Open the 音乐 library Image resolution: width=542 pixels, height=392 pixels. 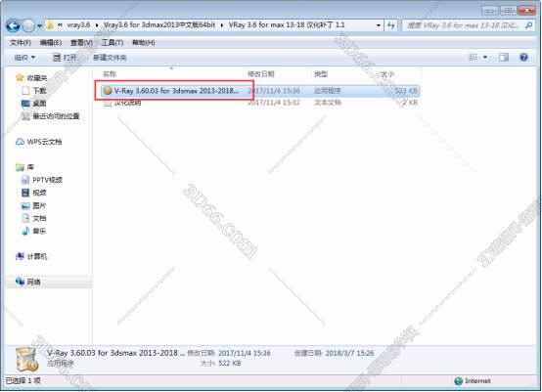click(x=39, y=231)
